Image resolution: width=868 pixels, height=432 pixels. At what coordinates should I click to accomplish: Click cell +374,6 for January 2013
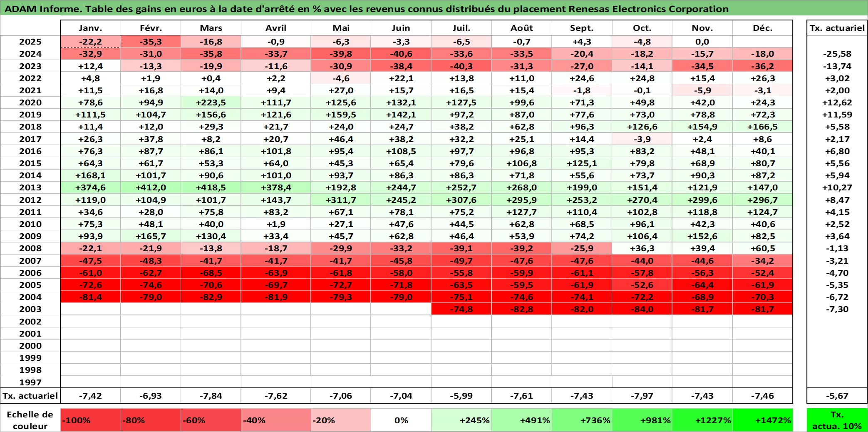90,187
